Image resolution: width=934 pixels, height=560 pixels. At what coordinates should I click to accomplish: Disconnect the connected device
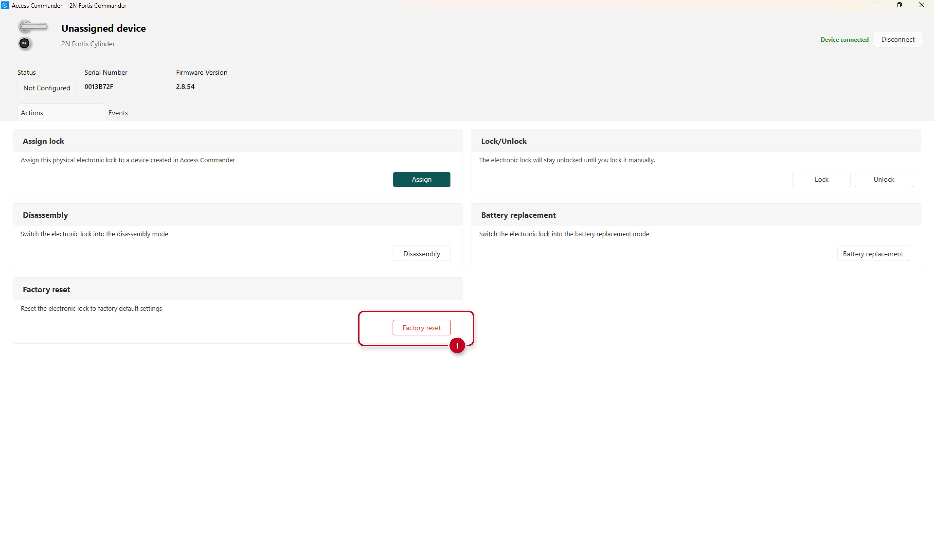pyautogui.click(x=898, y=40)
